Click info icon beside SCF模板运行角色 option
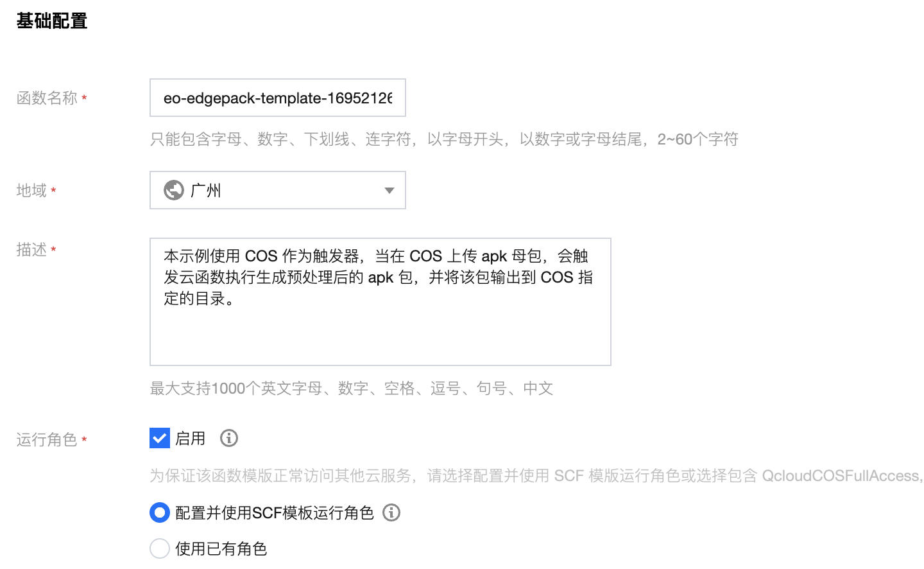 click(x=391, y=512)
